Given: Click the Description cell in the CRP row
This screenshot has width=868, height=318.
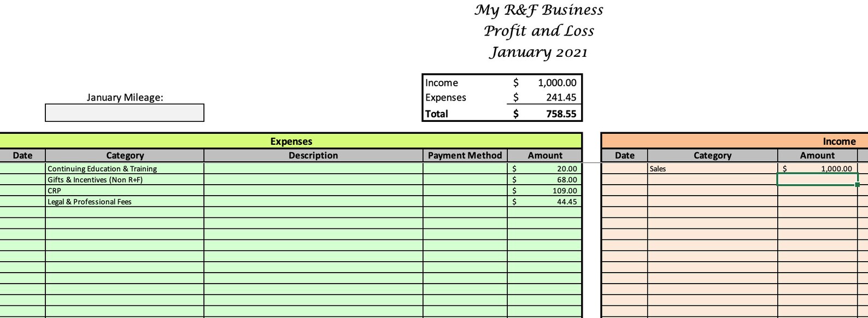Looking at the screenshot, I should (313, 191).
